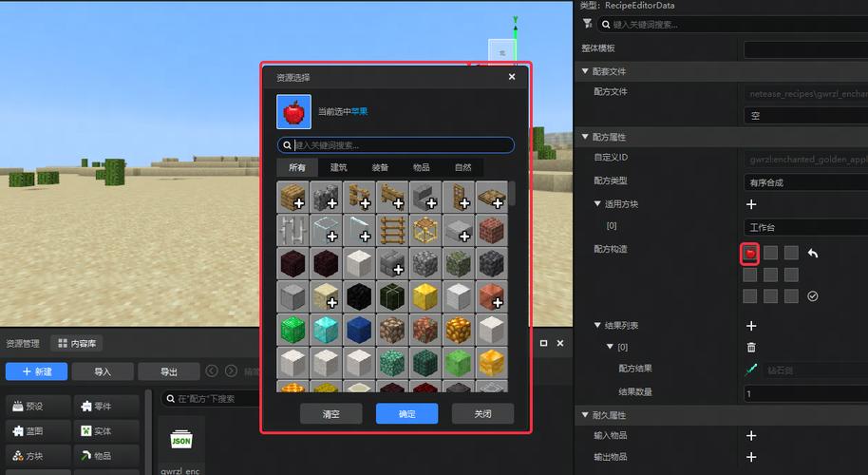Viewport: 868px width, 475px height.
Task: Collapse the 结果列表 group
Action: pos(597,325)
